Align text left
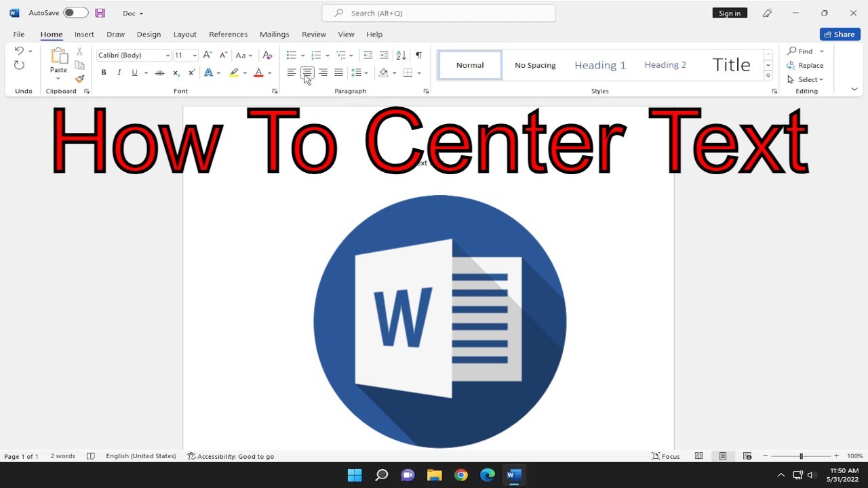 (x=292, y=73)
